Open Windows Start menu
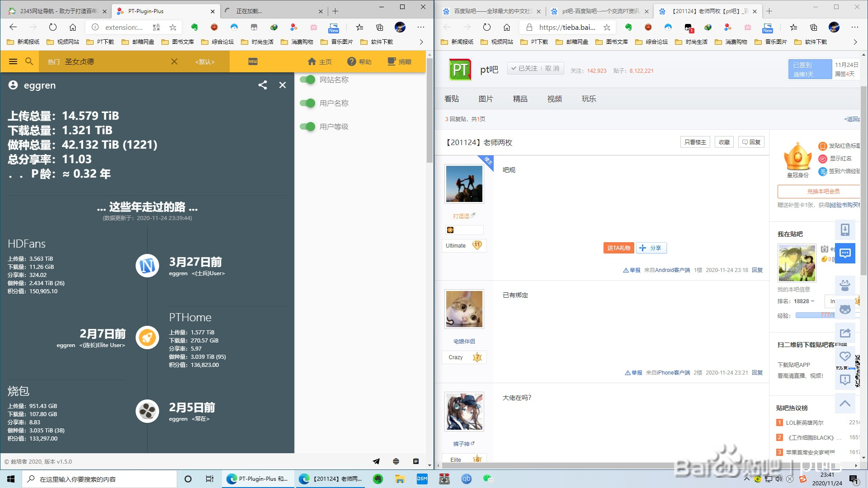Viewport: 868px width, 488px height. click(x=11, y=479)
